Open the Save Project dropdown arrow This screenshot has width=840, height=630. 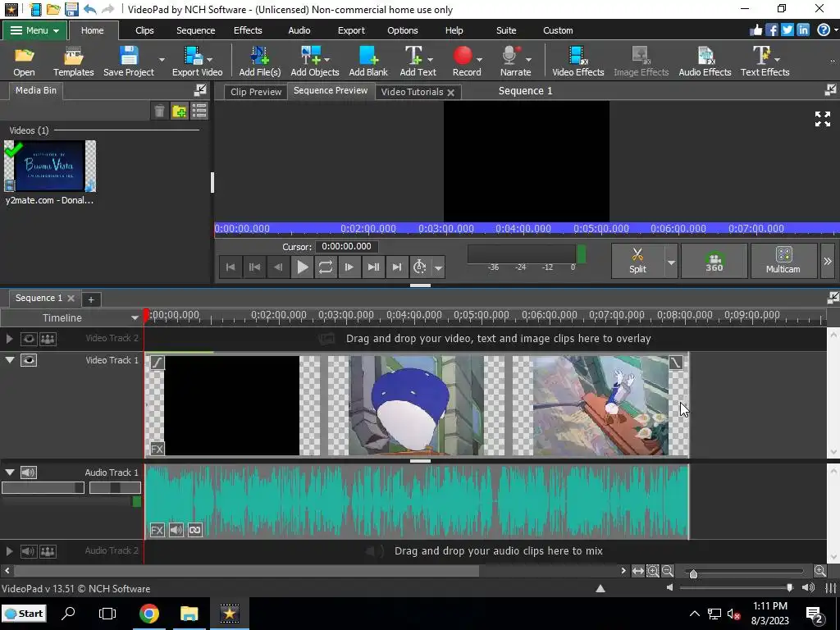click(162, 60)
